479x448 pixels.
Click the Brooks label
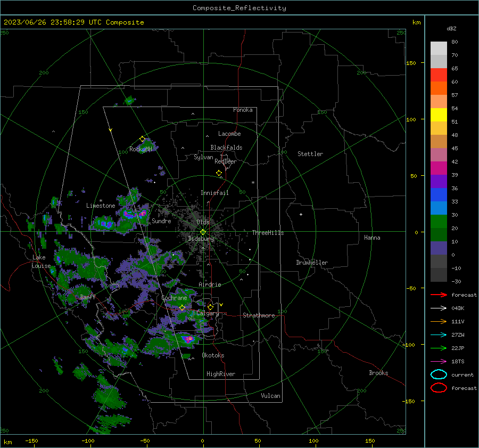378,373
